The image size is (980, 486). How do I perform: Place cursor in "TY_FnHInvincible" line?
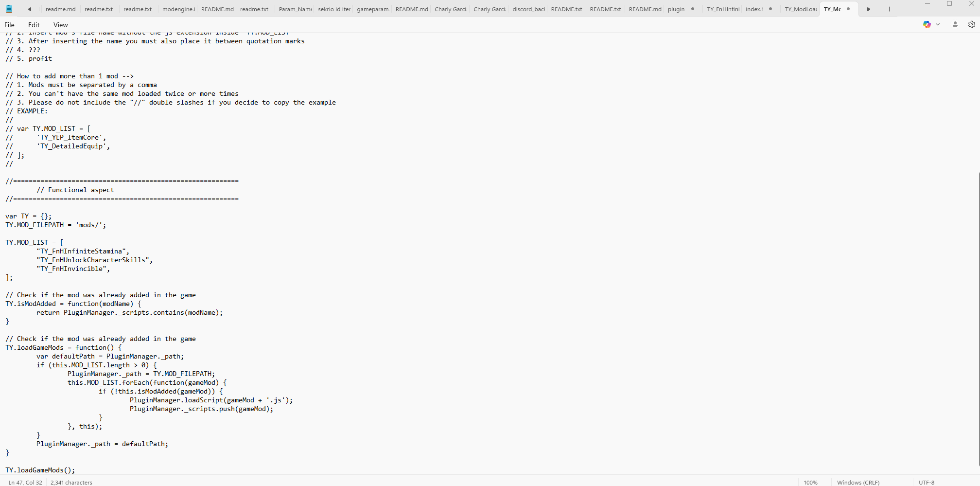tap(73, 269)
